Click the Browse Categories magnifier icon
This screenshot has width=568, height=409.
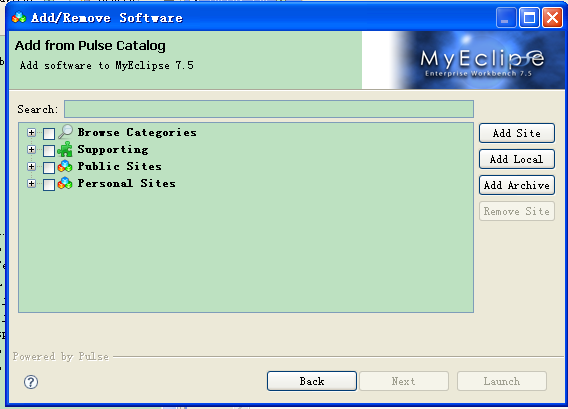click(x=65, y=132)
